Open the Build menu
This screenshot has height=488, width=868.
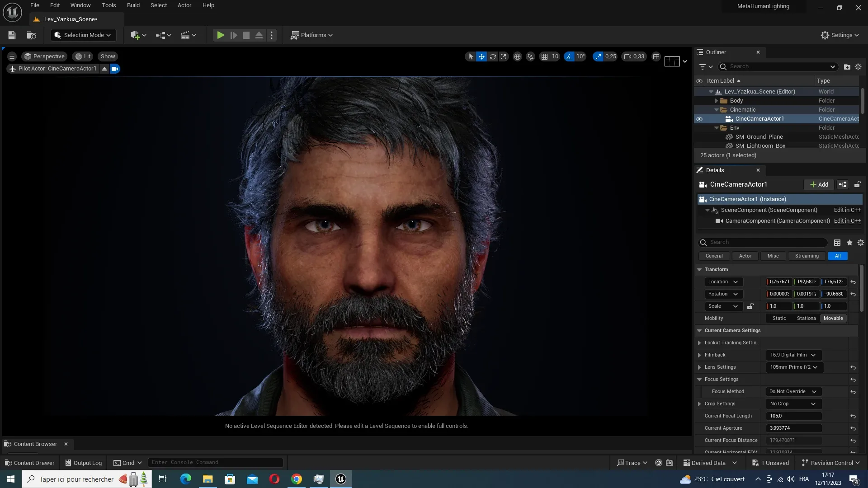click(x=133, y=5)
